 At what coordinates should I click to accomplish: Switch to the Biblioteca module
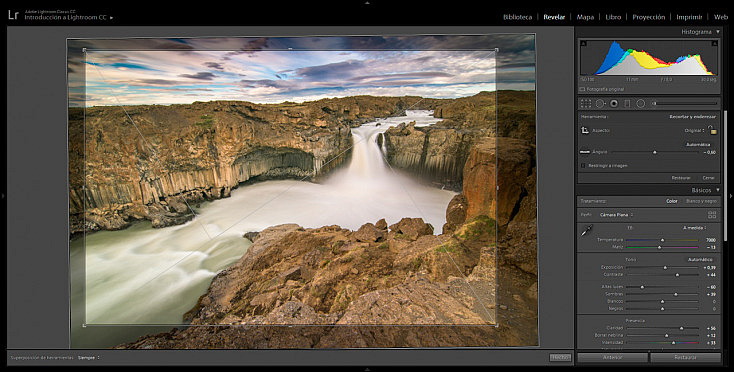517,17
